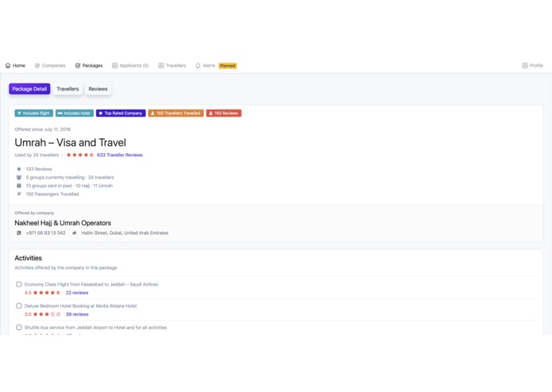The height and width of the screenshot is (392, 552).
Task: Click the group icon beside 5 groups currently travelling
Action: 19,178
